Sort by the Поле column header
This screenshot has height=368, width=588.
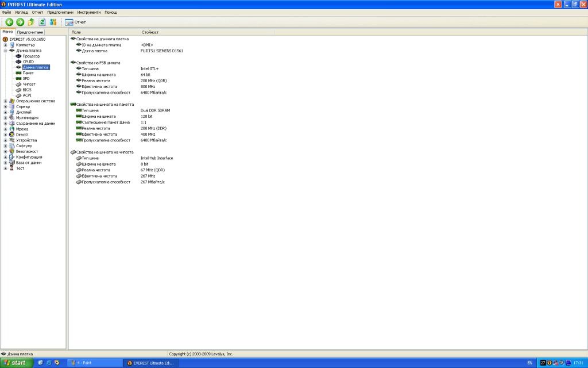click(103, 32)
